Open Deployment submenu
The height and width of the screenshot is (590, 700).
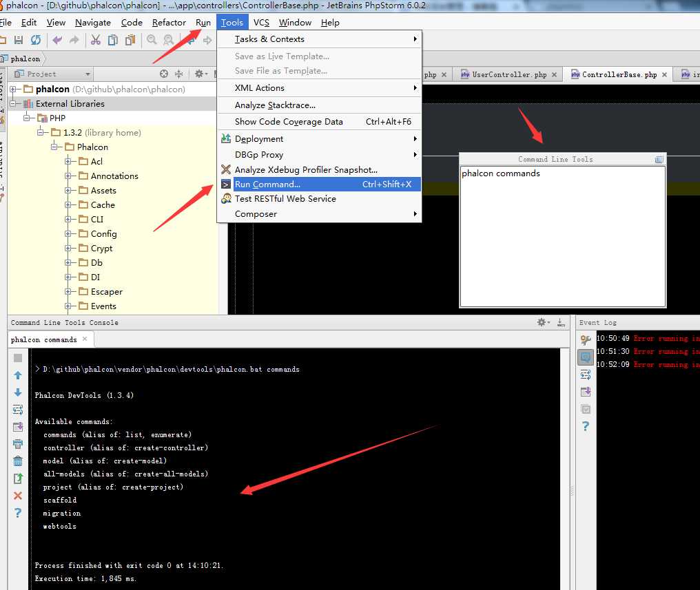tap(319, 138)
